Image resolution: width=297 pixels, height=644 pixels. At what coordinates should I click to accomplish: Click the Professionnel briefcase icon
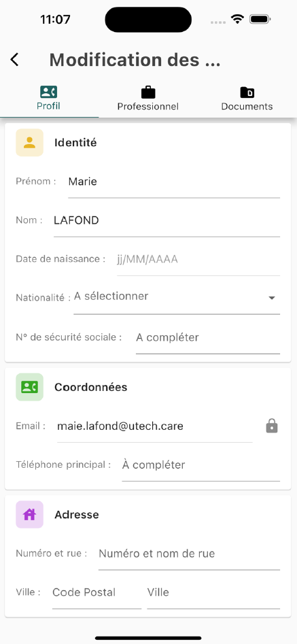pos(148,92)
